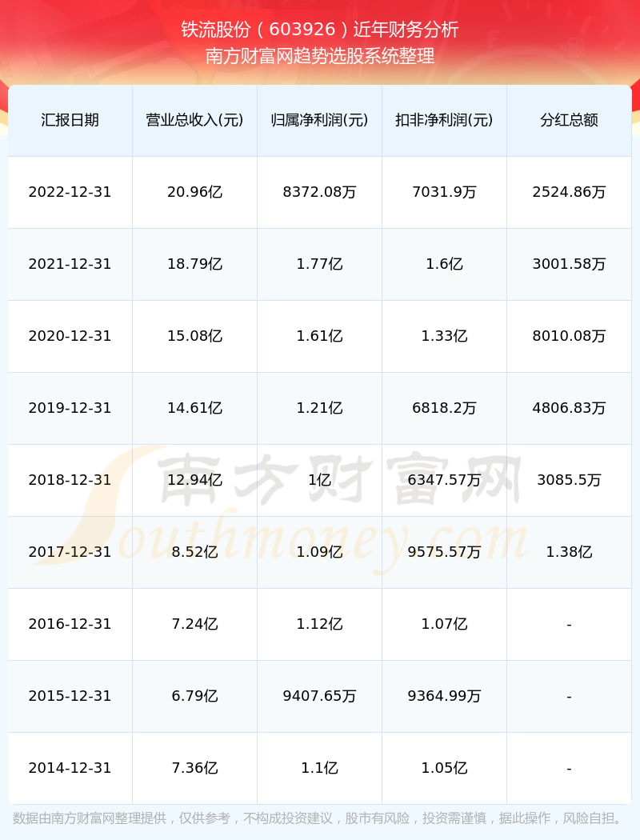Select revenue value 15.08亿
Image resolution: width=640 pixels, height=840 pixels.
pyautogui.click(x=195, y=336)
